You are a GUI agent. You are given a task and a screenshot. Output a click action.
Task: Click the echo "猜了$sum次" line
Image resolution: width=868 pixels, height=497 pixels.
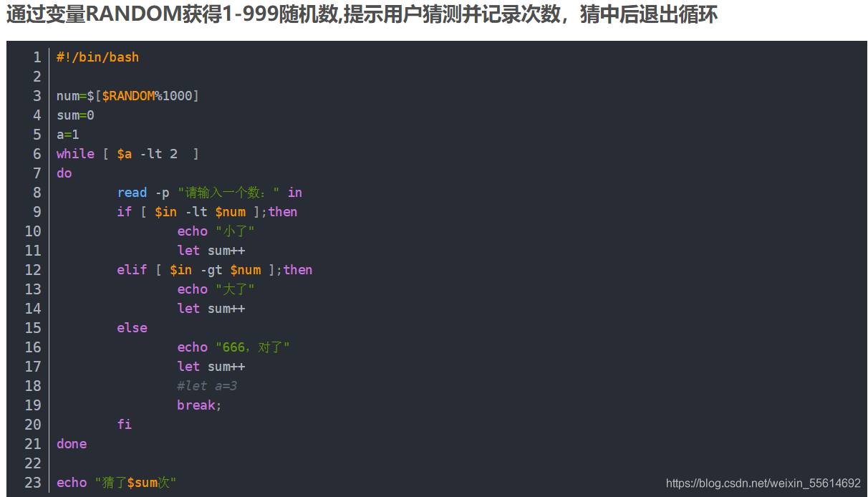[117, 483]
